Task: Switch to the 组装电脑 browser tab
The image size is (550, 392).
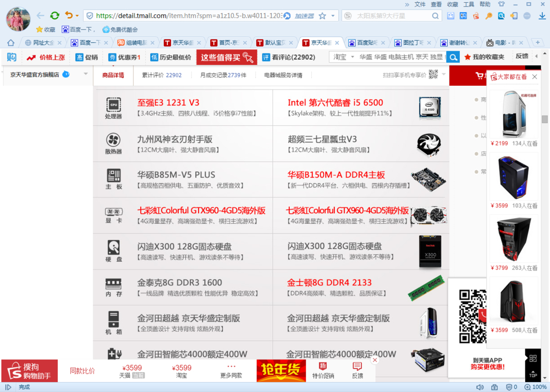Action: point(136,43)
